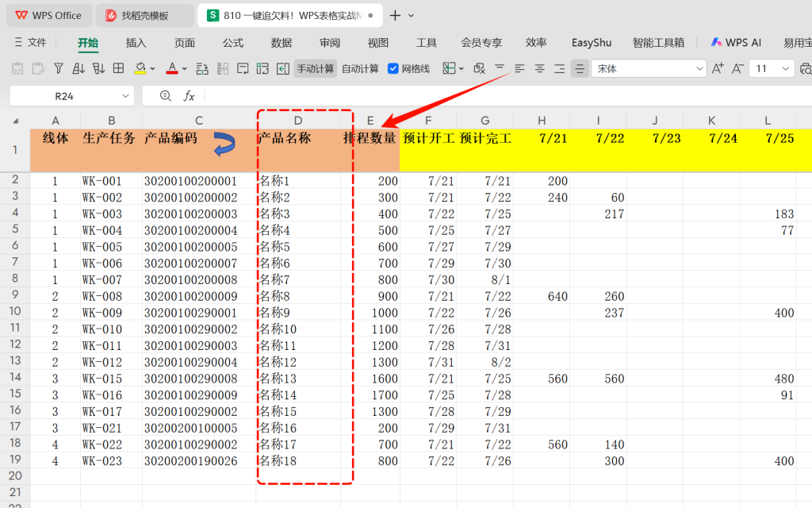Screen dimensions: 812x508
Task: Open fill color dropdown arrow
Action: pyautogui.click(x=152, y=68)
